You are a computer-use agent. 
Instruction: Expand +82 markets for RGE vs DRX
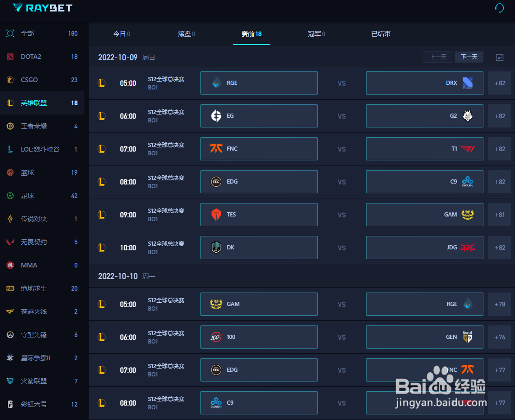tap(500, 83)
